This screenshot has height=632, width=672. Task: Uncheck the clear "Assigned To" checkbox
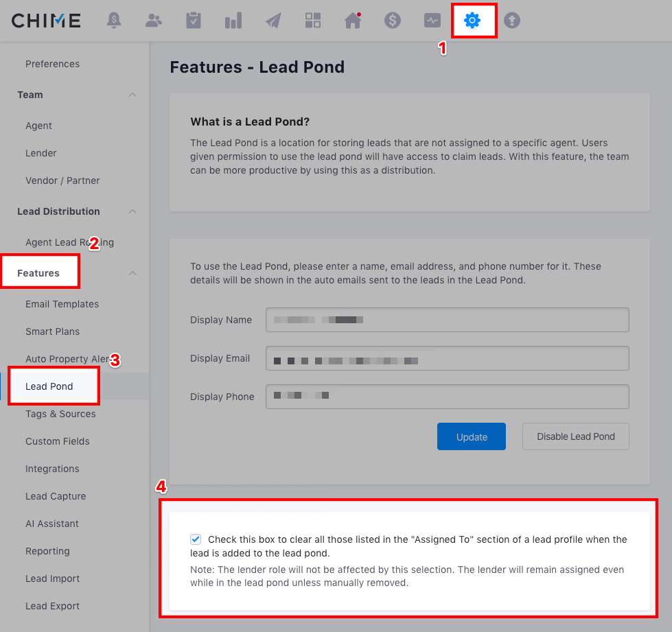pos(196,539)
